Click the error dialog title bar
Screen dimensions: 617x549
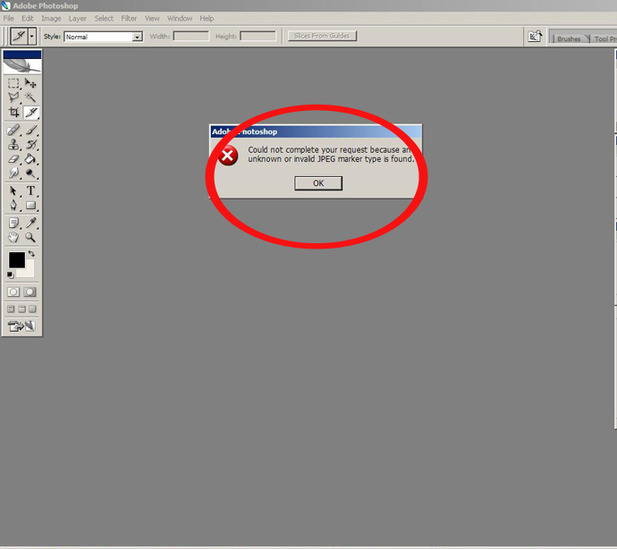pos(316,131)
